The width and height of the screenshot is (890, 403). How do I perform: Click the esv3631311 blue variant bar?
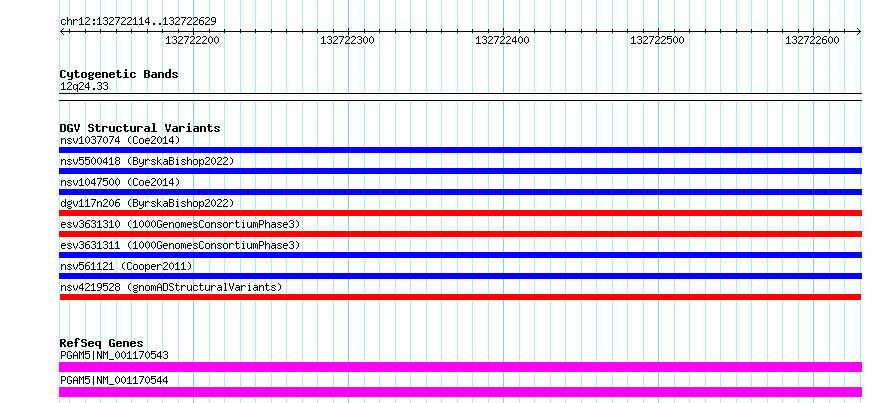click(460, 255)
